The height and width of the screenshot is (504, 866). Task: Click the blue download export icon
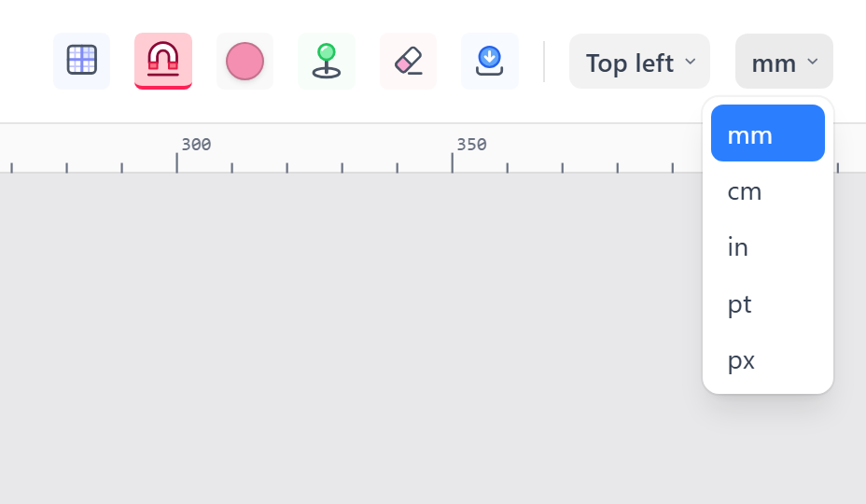coord(490,61)
